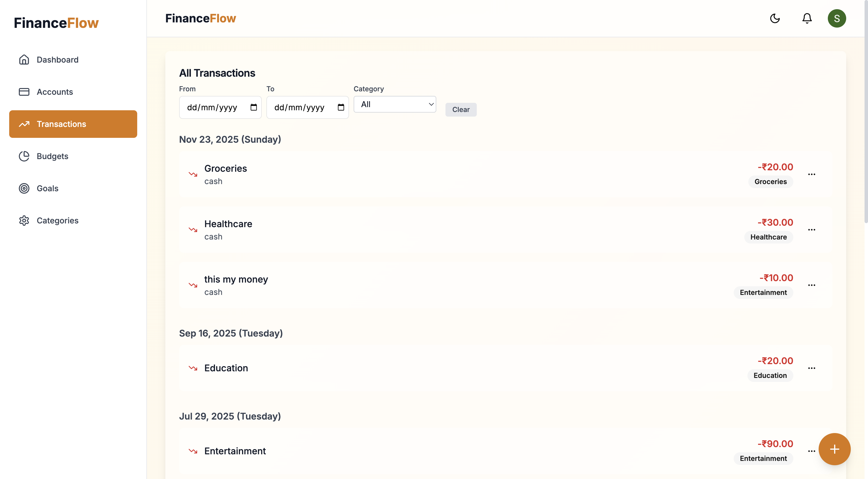Viewport: 868px width, 479px height.
Task: Open Categories settings in sidebar
Action: coord(57,221)
